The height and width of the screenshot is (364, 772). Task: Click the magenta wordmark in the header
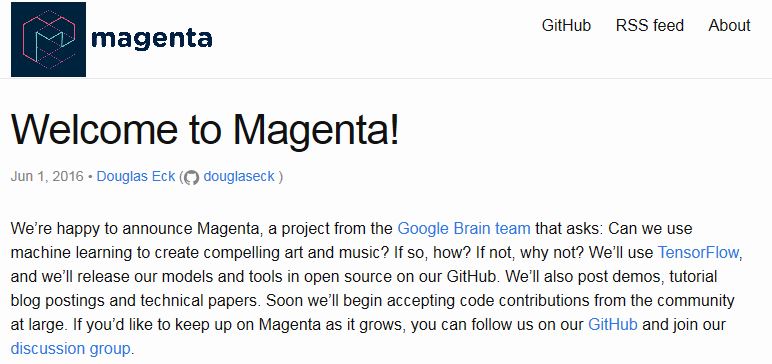coord(152,39)
